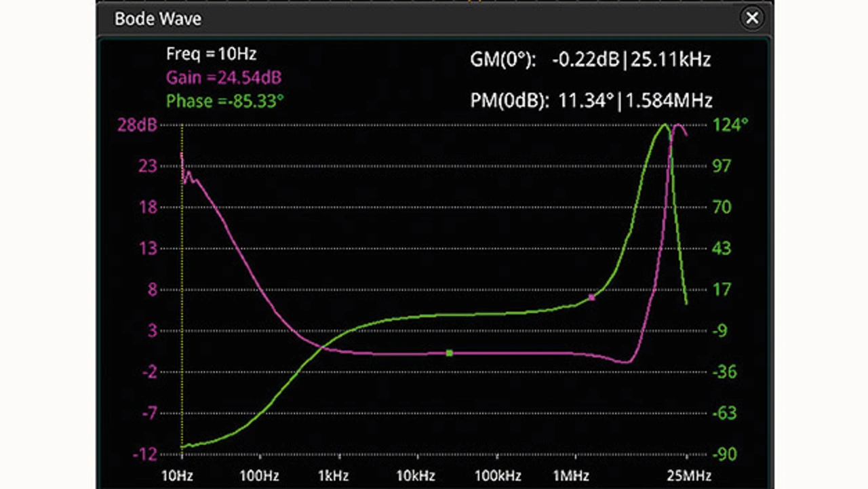Click the 25MHz stop frequency label
This screenshot has height=489, width=868.
[x=688, y=475]
